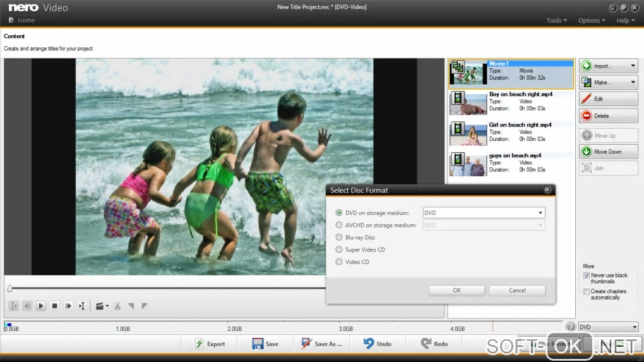644x362 pixels.
Task: Click the Home icon
Action: click(x=11, y=20)
